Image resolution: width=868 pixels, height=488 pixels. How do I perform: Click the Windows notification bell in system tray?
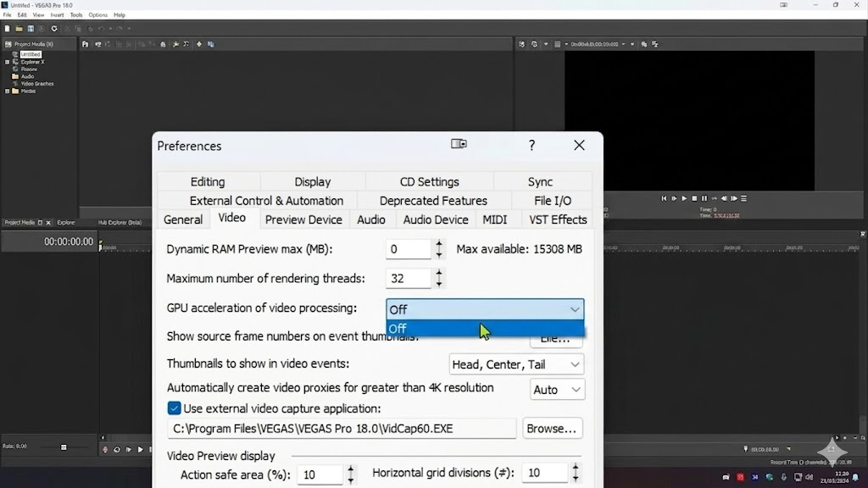click(856, 477)
